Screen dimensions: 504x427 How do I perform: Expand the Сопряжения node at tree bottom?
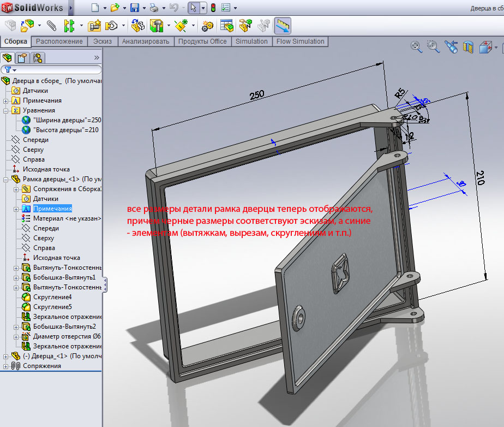tap(6, 366)
